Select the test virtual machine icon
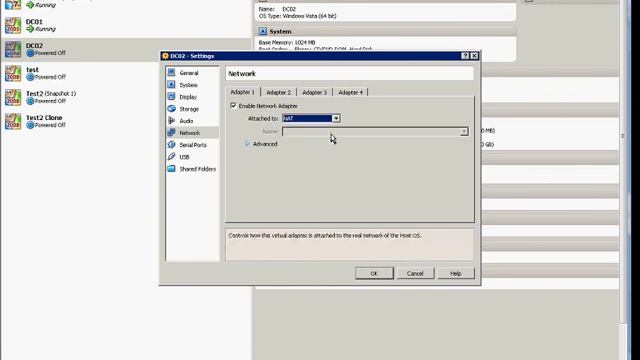 click(13, 73)
